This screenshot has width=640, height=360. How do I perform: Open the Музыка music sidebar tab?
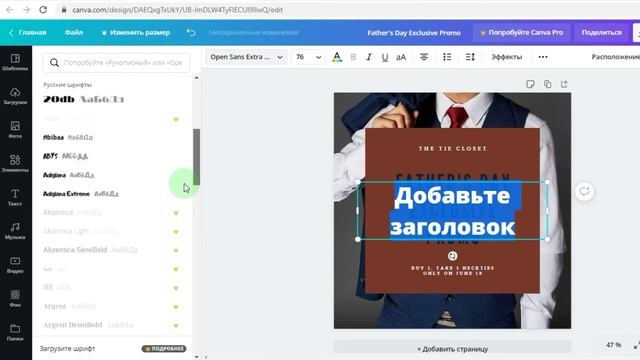[x=15, y=231]
